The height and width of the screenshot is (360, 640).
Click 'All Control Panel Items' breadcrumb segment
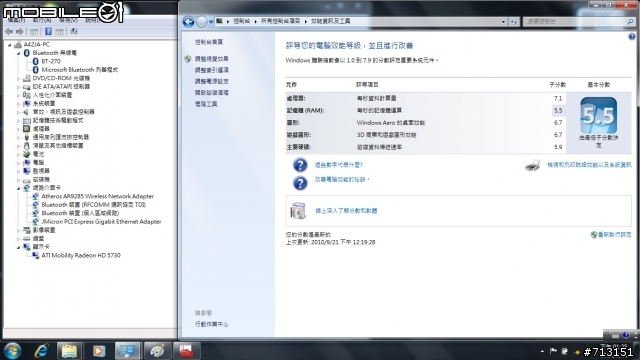pyautogui.click(x=280, y=21)
